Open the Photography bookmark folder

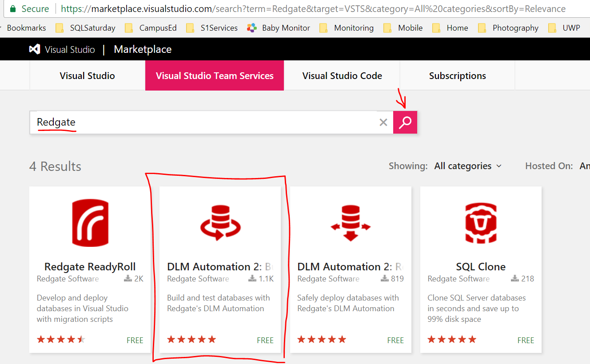click(x=508, y=28)
